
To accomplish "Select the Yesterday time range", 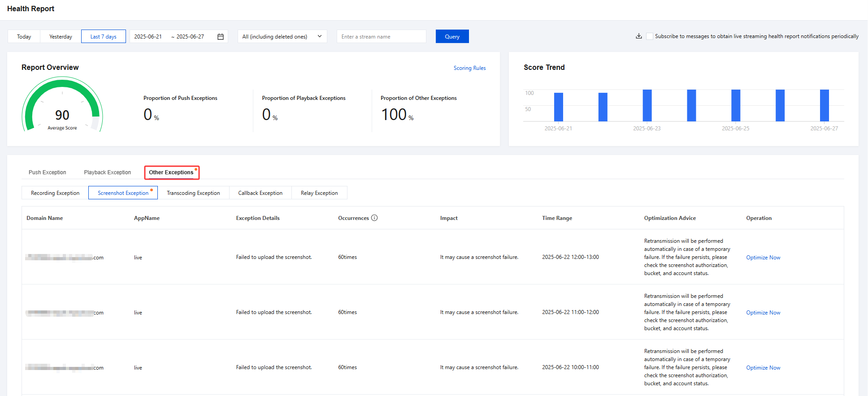I will 61,37.
